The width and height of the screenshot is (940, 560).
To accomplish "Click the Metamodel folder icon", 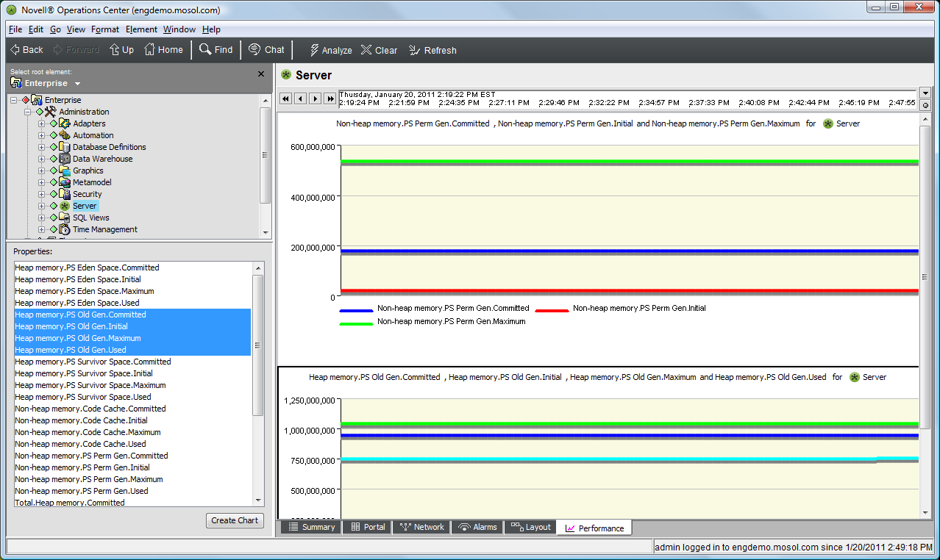I will point(65,182).
